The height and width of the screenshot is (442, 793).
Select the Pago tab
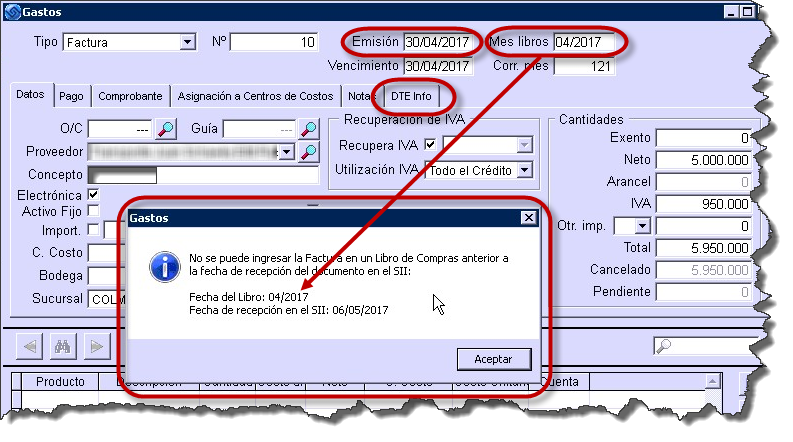71,97
